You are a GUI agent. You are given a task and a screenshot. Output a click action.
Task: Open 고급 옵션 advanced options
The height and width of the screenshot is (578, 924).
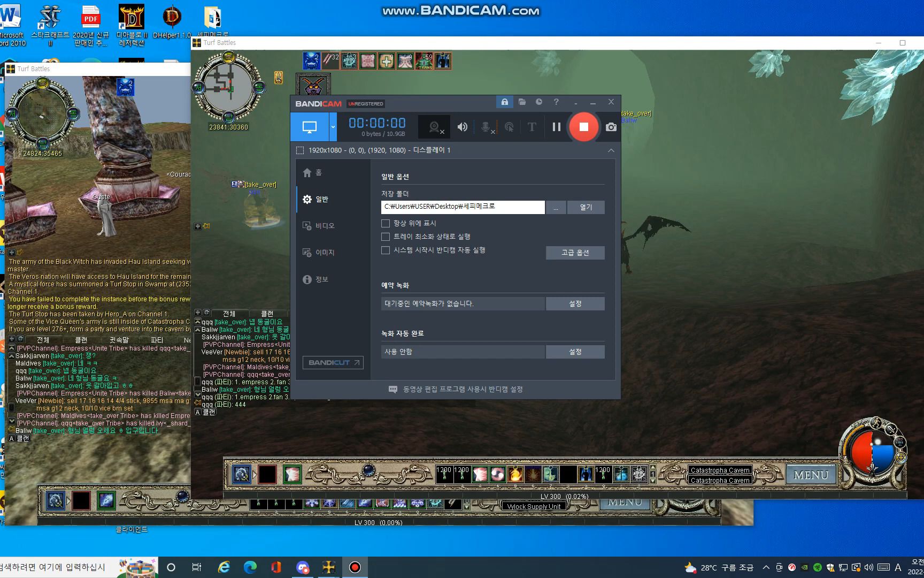pyautogui.click(x=575, y=253)
